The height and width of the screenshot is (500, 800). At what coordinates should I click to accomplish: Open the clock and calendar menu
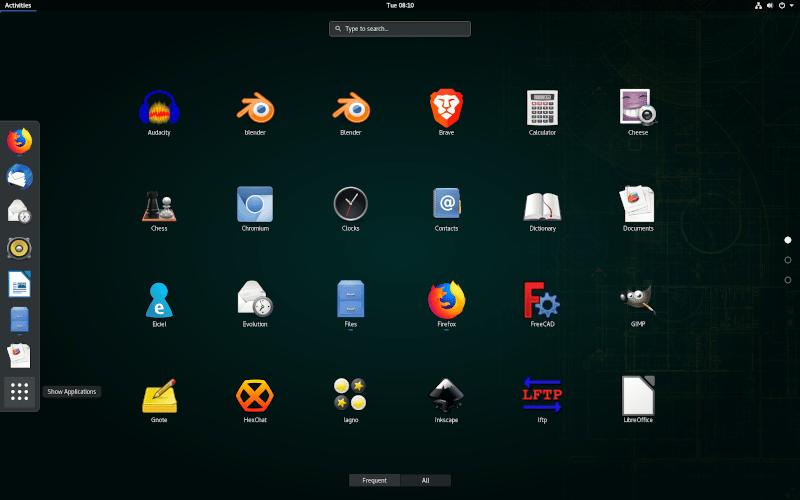400,5
